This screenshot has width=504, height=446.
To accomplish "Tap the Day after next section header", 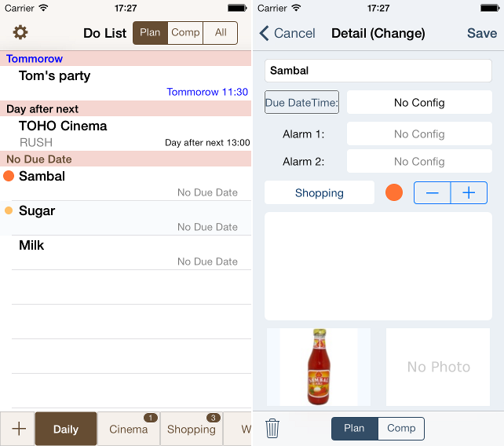I will [126, 108].
